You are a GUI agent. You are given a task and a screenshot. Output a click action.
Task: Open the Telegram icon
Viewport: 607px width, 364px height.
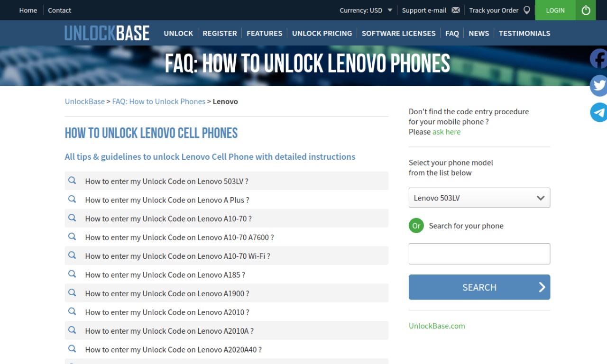point(599,112)
